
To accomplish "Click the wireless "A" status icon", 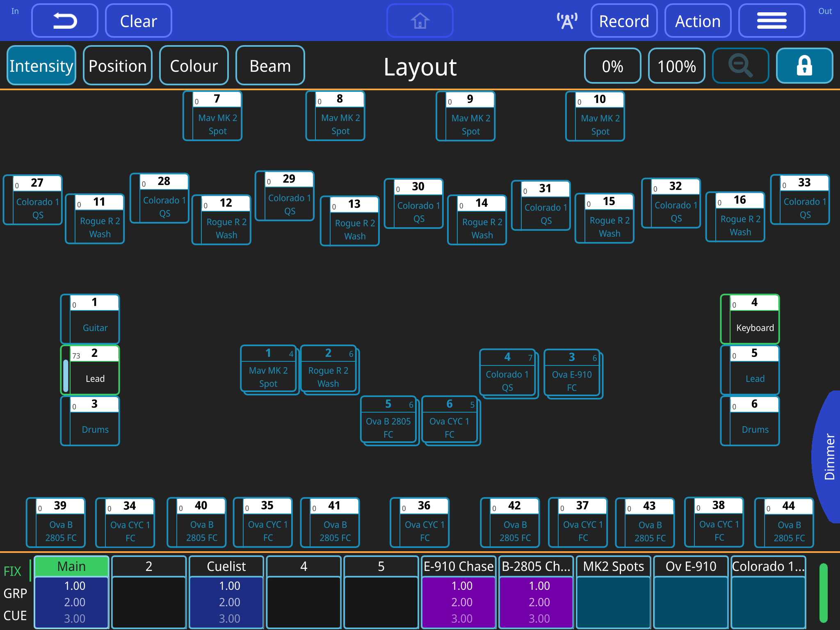I will click(567, 21).
